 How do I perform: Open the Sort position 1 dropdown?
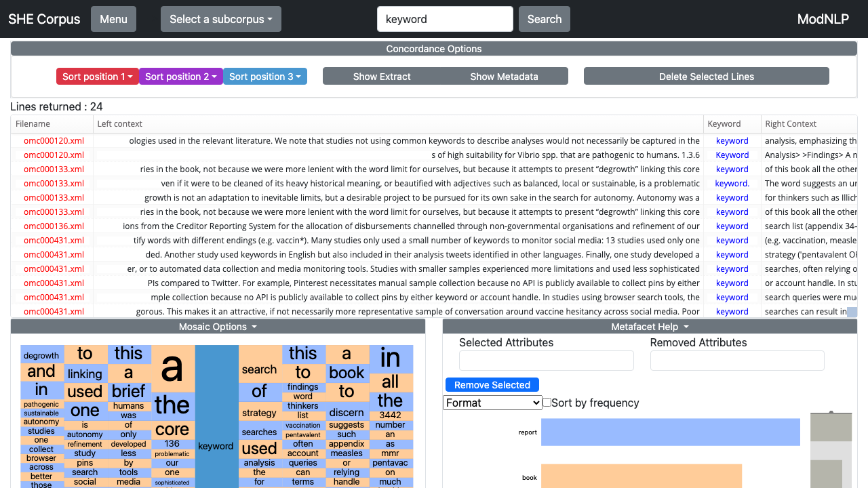(x=97, y=76)
